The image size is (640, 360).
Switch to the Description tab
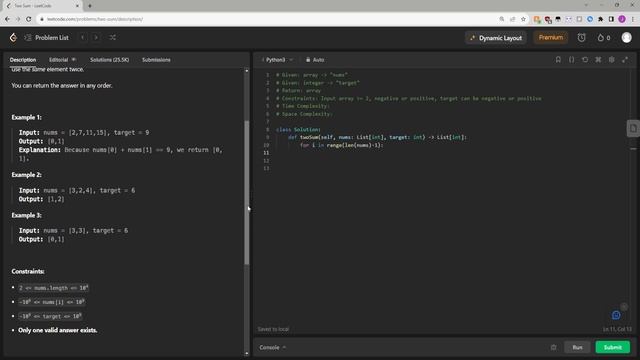(x=23, y=60)
